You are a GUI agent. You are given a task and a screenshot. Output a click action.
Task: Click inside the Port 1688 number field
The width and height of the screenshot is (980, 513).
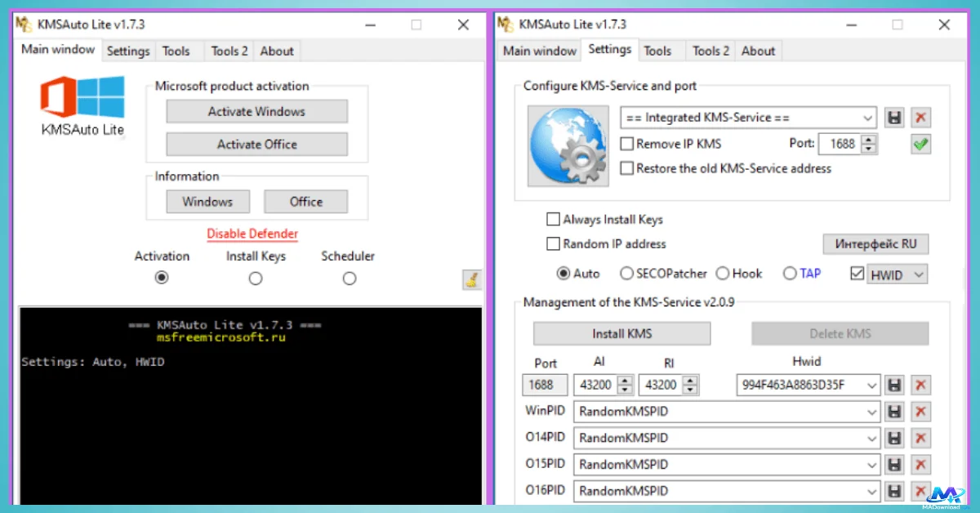pyautogui.click(x=840, y=144)
